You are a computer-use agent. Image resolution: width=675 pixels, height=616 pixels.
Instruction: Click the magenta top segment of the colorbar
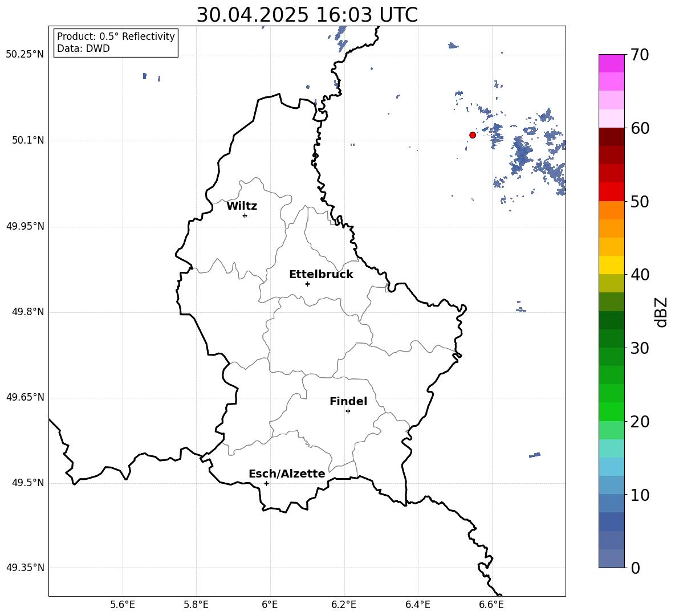[x=612, y=63]
